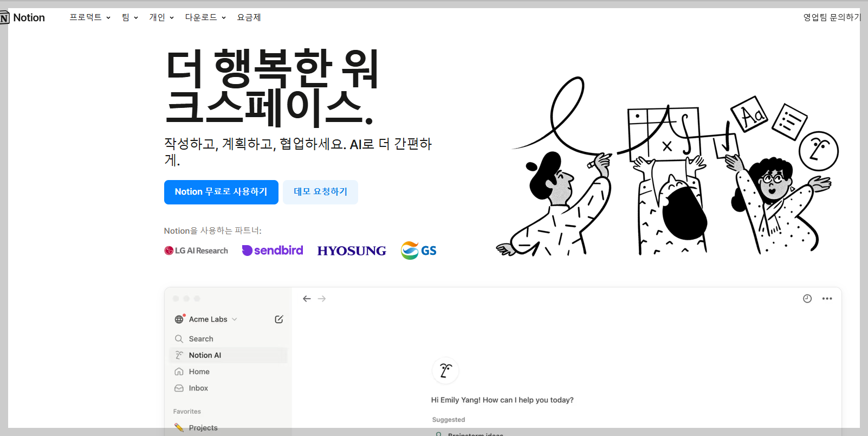This screenshot has width=868, height=436.
Task: Open Home in the sidebar
Action: click(x=228, y=372)
